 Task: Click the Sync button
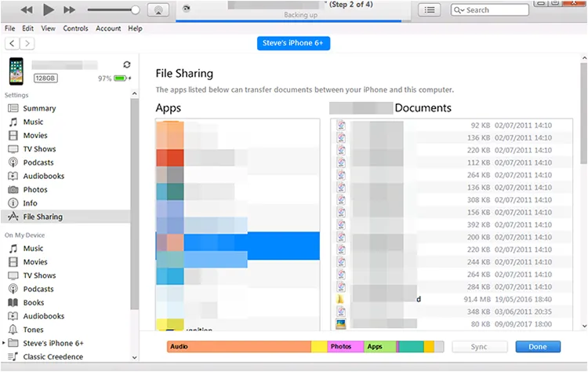tap(479, 347)
